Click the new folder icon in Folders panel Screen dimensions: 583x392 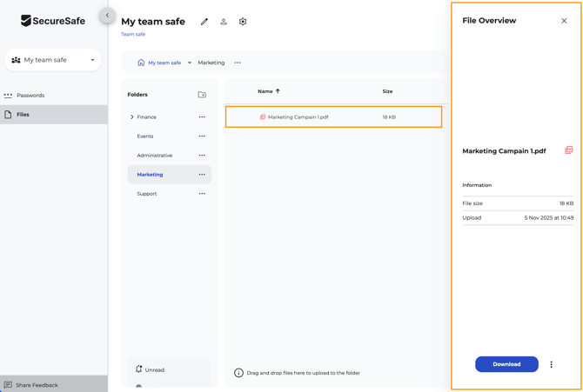202,95
